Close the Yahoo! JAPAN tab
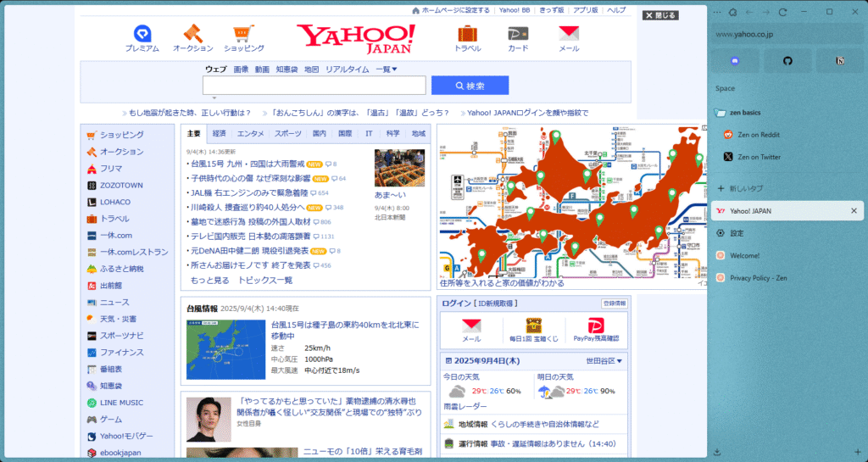868x462 pixels. [x=854, y=211]
